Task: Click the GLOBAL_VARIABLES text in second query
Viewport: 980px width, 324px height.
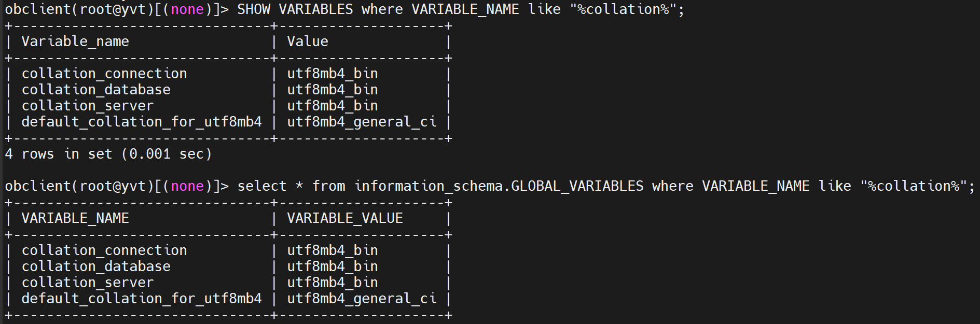Action: 577,186
